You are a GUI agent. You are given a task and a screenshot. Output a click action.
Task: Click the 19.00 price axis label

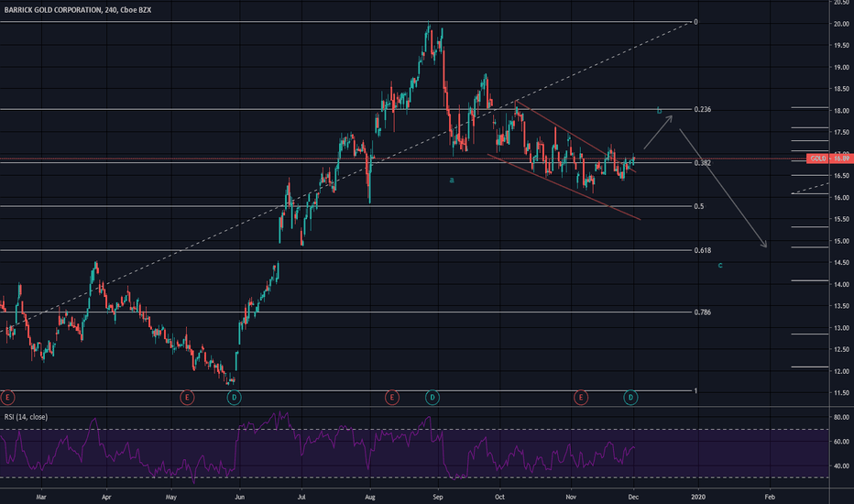[x=841, y=68]
